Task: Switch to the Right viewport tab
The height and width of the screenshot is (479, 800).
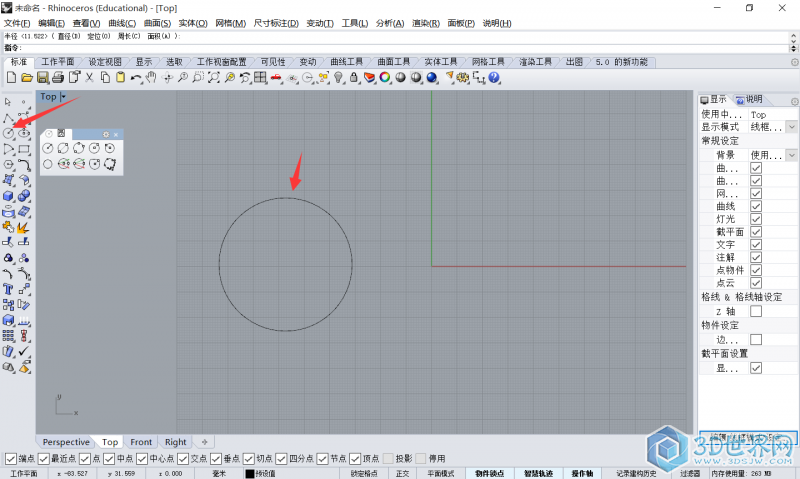Action: coord(176,442)
